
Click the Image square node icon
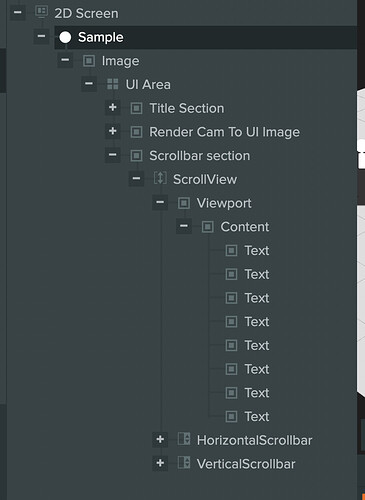pos(89,61)
